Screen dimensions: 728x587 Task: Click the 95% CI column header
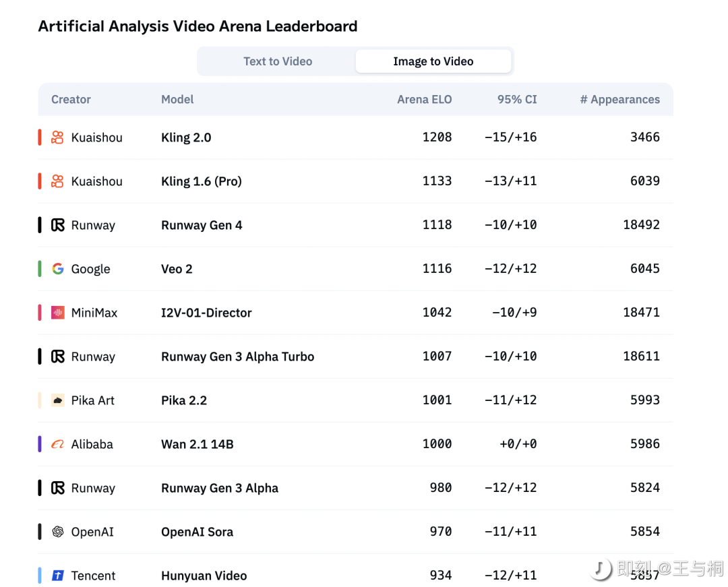point(517,99)
